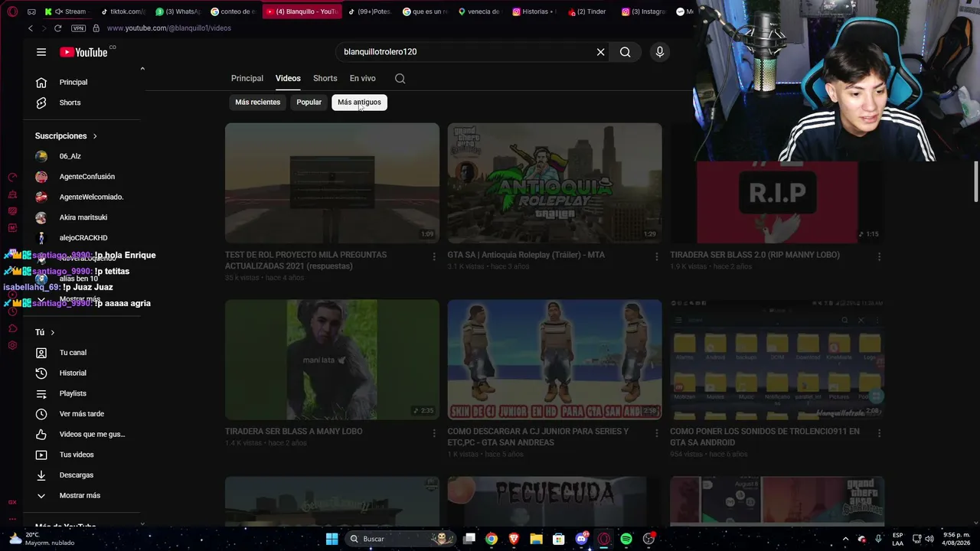
Task: Open the GTA SA Antioquia Roleplay video title
Action: coord(526,255)
